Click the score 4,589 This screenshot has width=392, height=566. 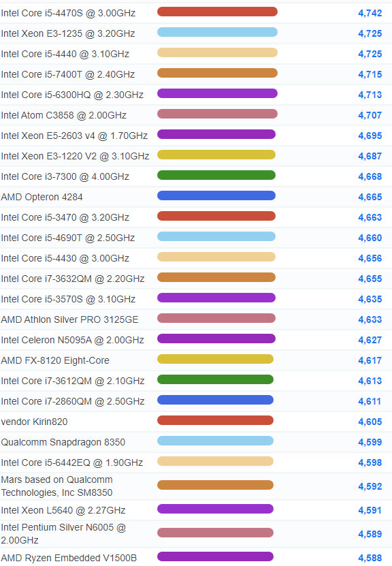pos(370,534)
